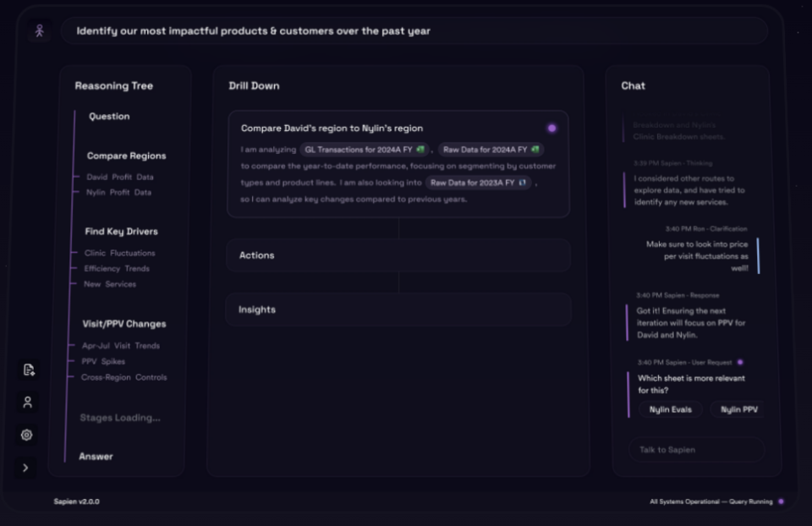Viewport: 812px width, 526px height.
Task: Choose the Nylin Evals option
Action: pos(670,409)
